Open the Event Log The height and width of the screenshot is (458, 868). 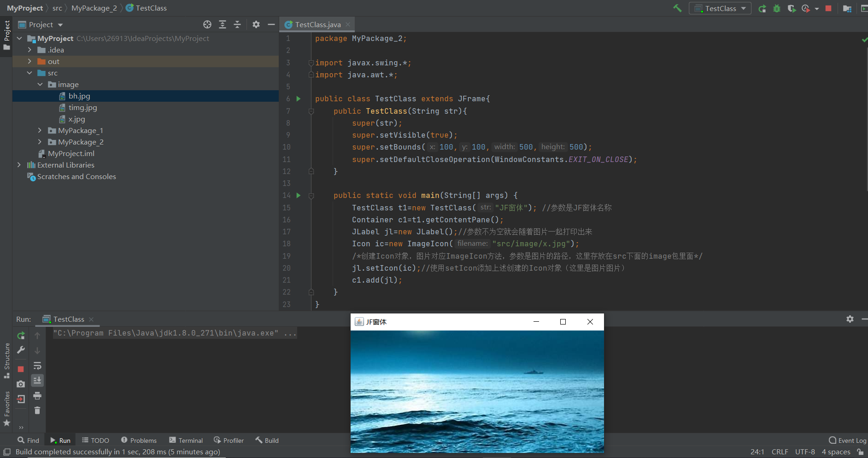[x=848, y=441]
